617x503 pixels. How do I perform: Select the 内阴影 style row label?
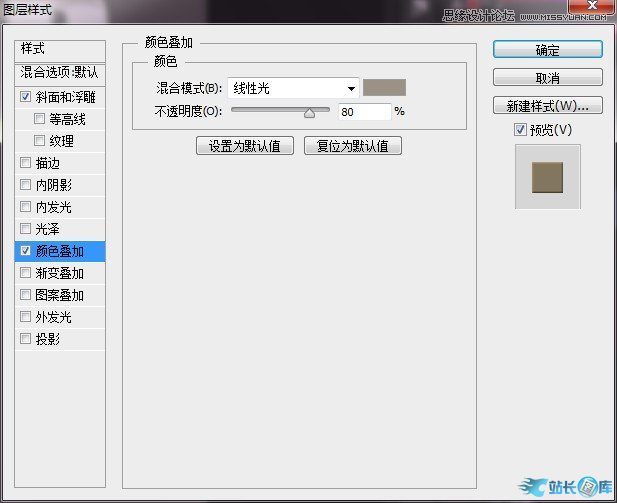pyautogui.click(x=54, y=185)
